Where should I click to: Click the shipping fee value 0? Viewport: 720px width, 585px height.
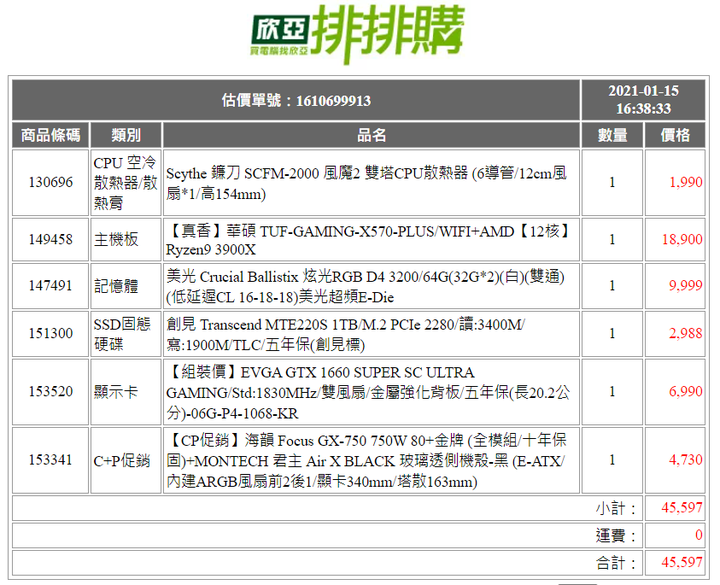[x=698, y=535]
